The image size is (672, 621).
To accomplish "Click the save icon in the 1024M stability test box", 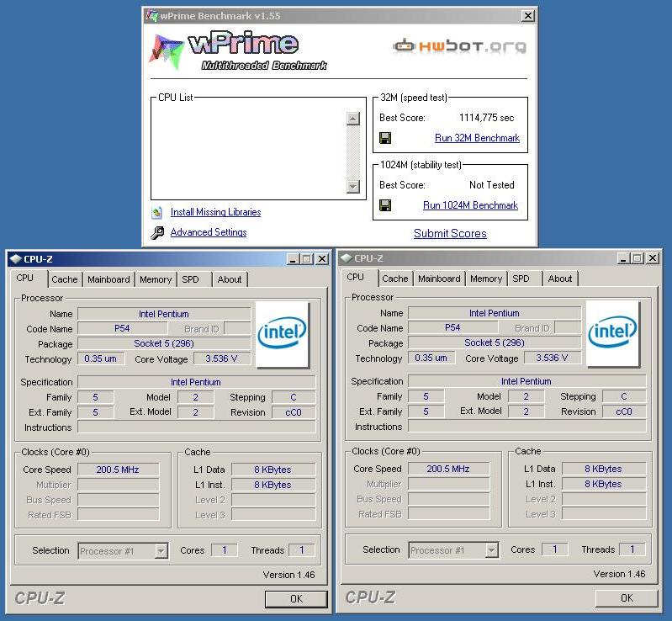I will pyautogui.click(x=385, y=205).
